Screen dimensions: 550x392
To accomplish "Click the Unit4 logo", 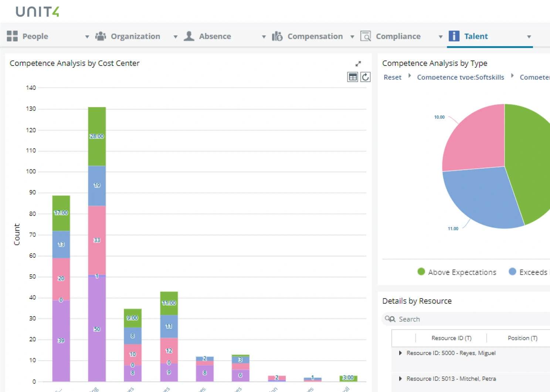I will (37, 12).
